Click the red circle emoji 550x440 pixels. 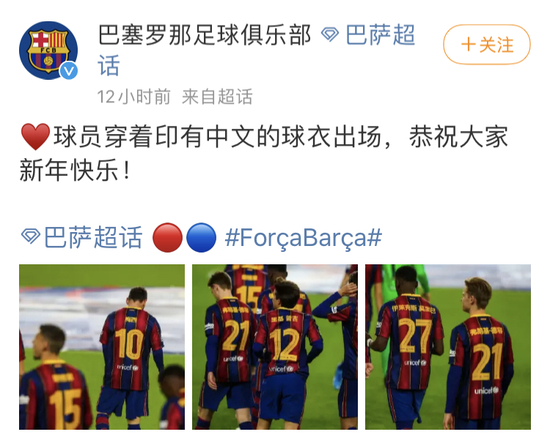tap(168, 238)
